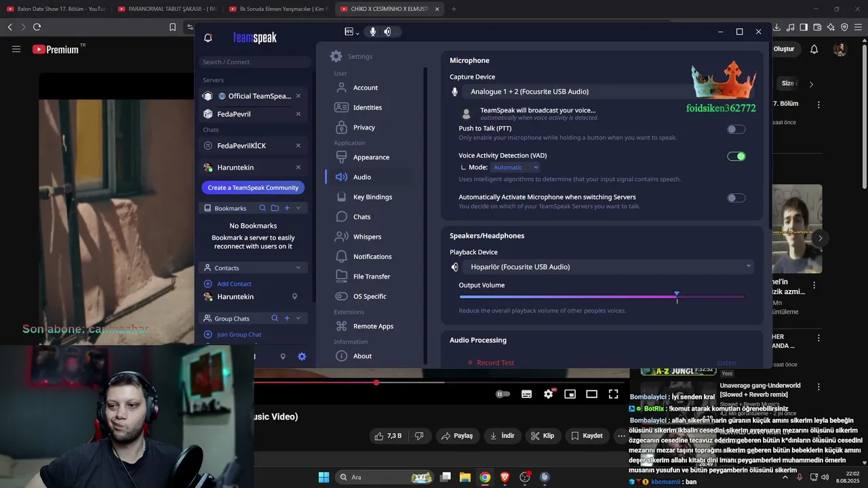Close the Official TeamSpeak server entry
The width and height of the screenshot is (868, 488).
[298, 96]
